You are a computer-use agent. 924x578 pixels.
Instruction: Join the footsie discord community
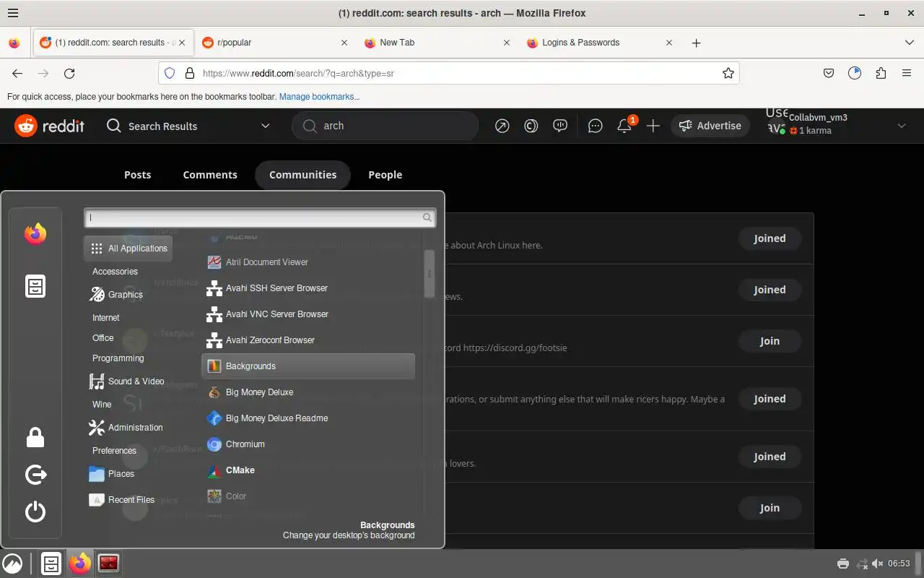point(770,341)
